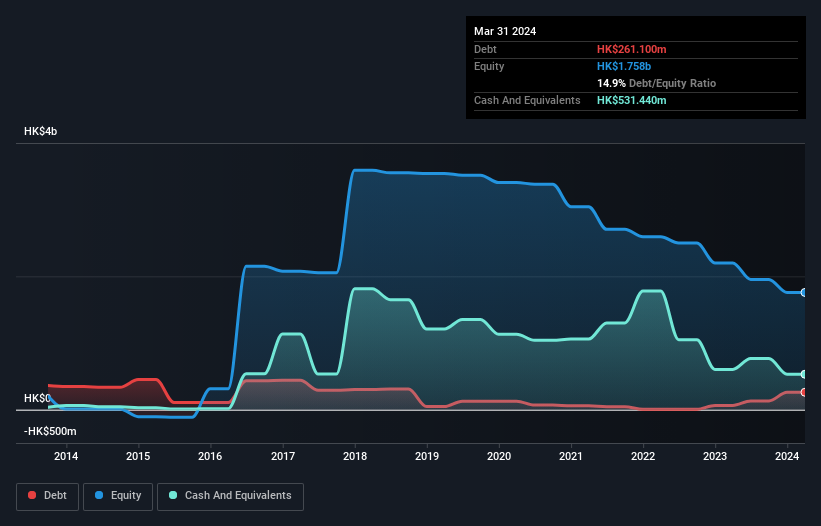Click the 2024 x-axis label
This screenshot has height=526, width=821.
(787, 456)
